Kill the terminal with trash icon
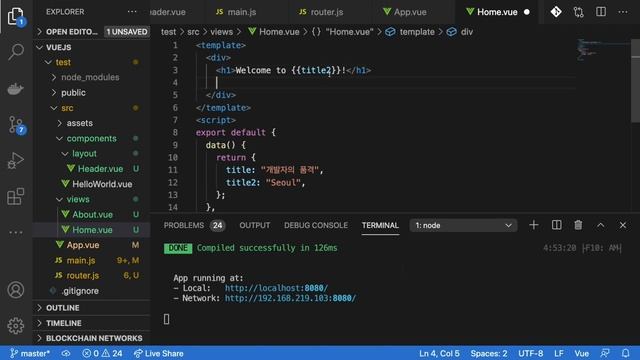Image resolution: width=640 pixels, height=360 pixels. click(578, 225)
